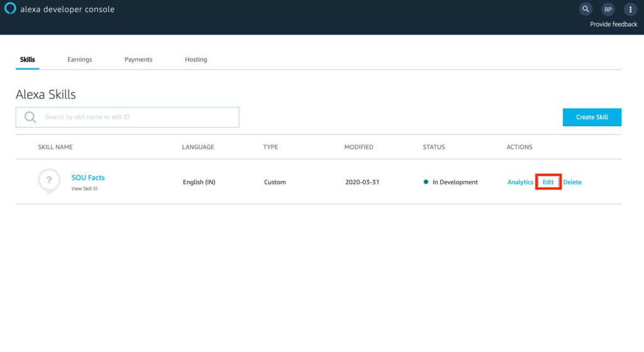
Task: Open the SOU Facts skill name link
Action: pyautogui.click(x=88, y=178)
